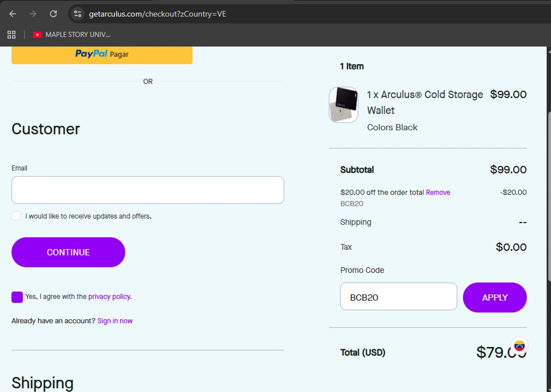Click the BCB20 code label under discount

(x=352, y=204)
